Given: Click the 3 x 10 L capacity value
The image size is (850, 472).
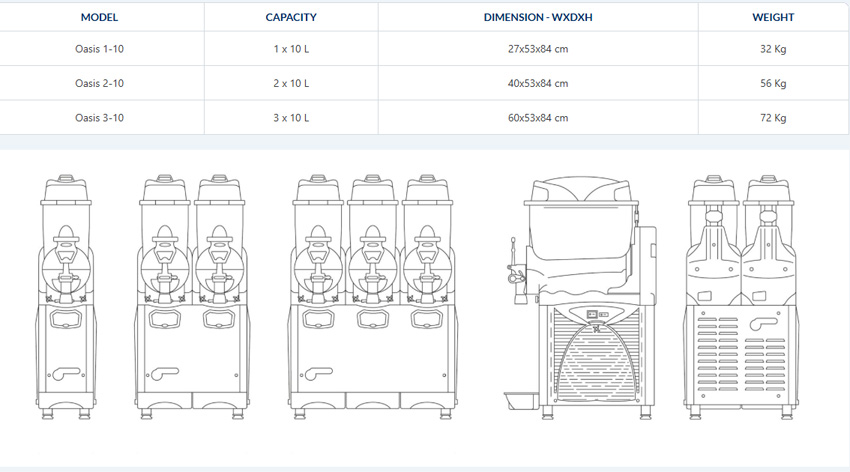Looking at the screenshot, I should [291, 118].
